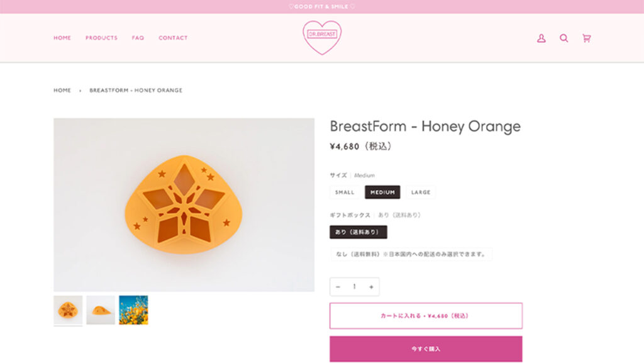Screen dimensions: 644x363
Task: Select gift box あり（送料あり） option
Action: pyautogui.click(x=358, y=232)
